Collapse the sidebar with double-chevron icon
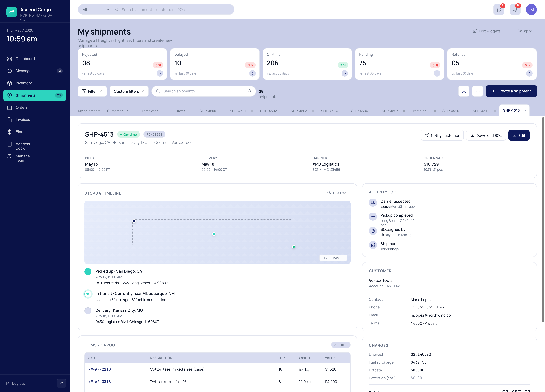 point(62,383)
